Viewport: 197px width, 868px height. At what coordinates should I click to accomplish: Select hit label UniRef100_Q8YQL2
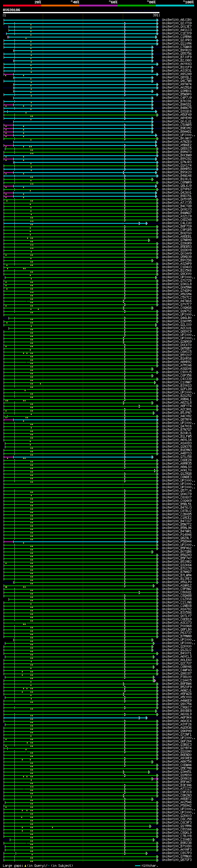176,78
